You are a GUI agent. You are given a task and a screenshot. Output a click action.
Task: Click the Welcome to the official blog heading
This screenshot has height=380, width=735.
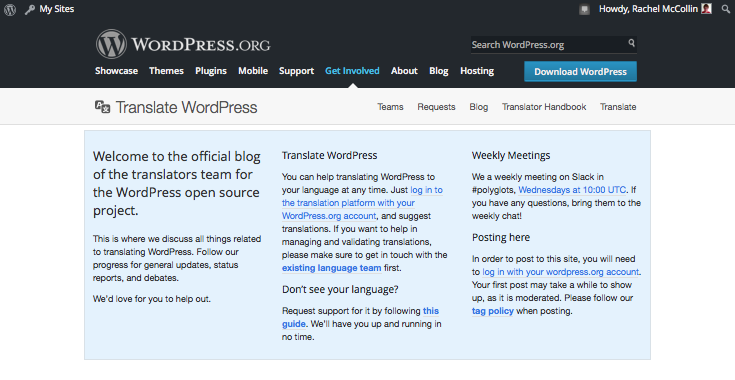177,183
